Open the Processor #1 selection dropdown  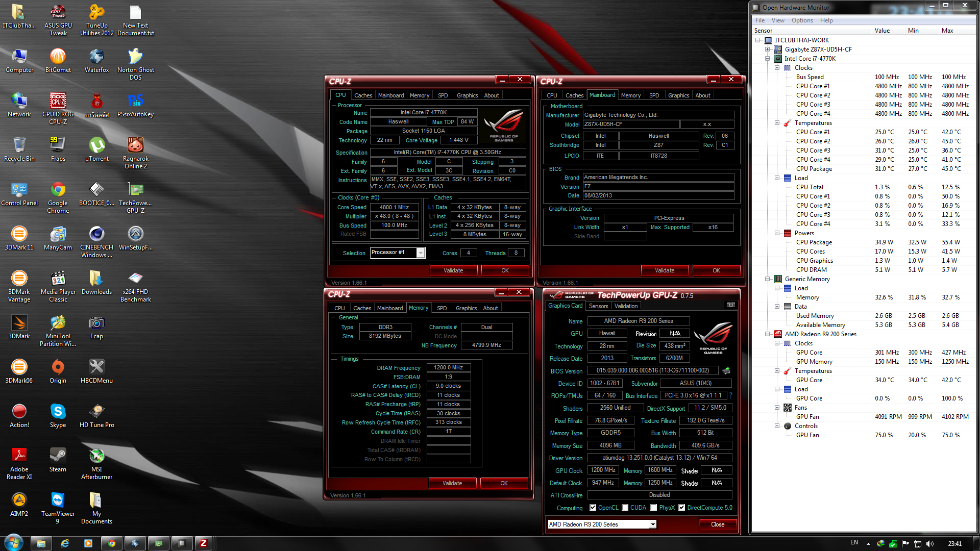pyautogui.click(x=420, y=253)
